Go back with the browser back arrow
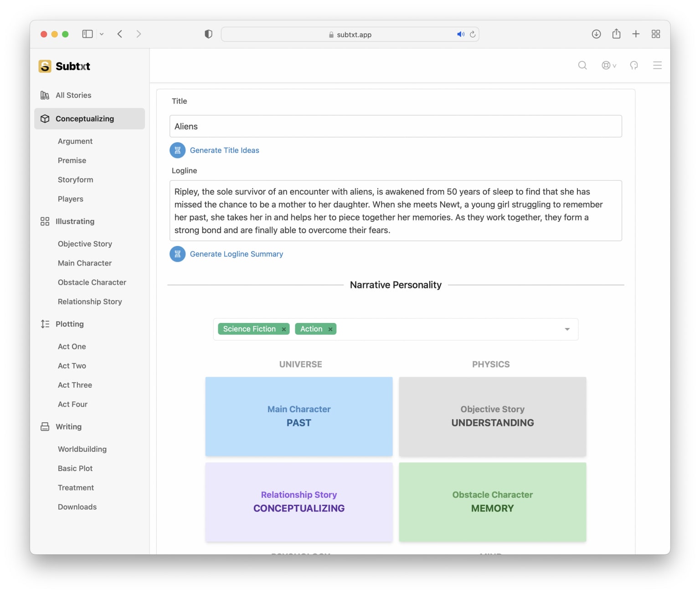This screenshot has height=594, width=700. coord(120,34)
